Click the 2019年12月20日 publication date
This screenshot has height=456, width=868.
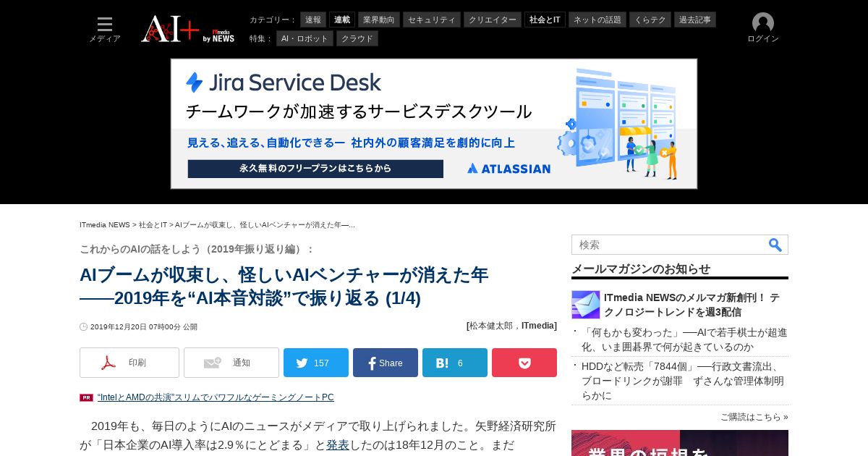click(x=143, y=327)
